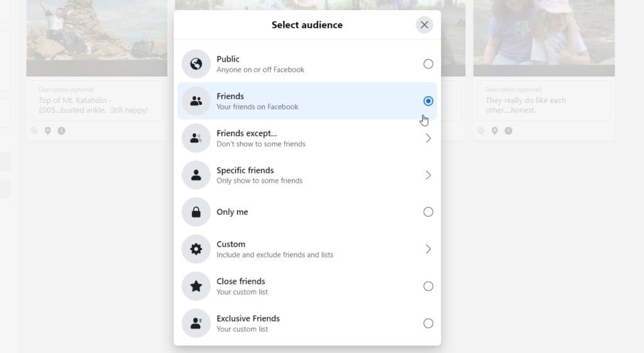Select the Public radio button
644x353 pixels.
pos(428,64)
